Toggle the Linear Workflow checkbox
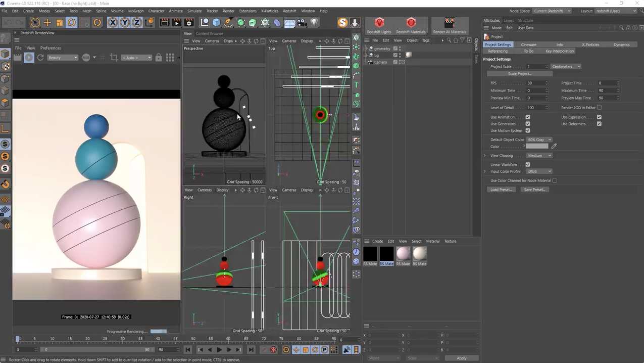 click(x=528, y=164)
